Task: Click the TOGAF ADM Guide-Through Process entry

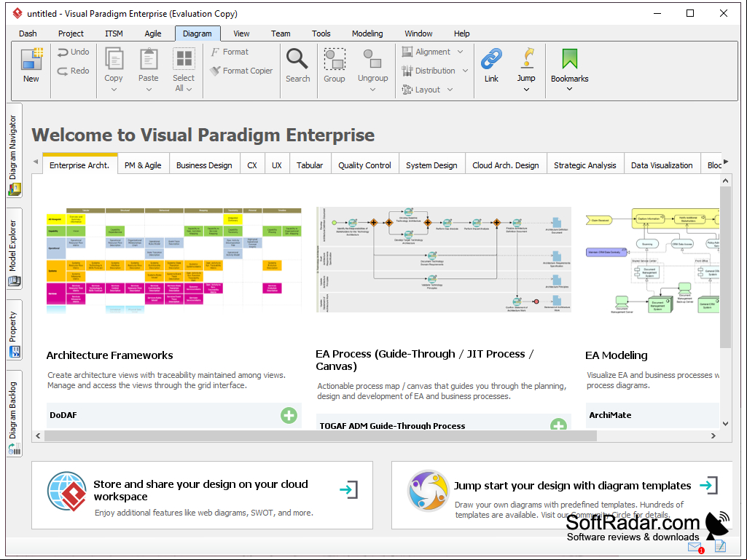Action: (444, 422)
